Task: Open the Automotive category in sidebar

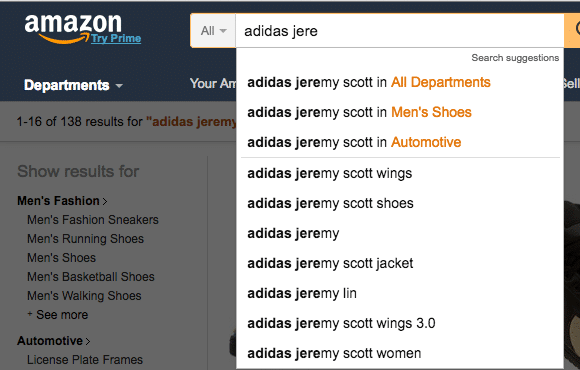Action: pos(53,341)
